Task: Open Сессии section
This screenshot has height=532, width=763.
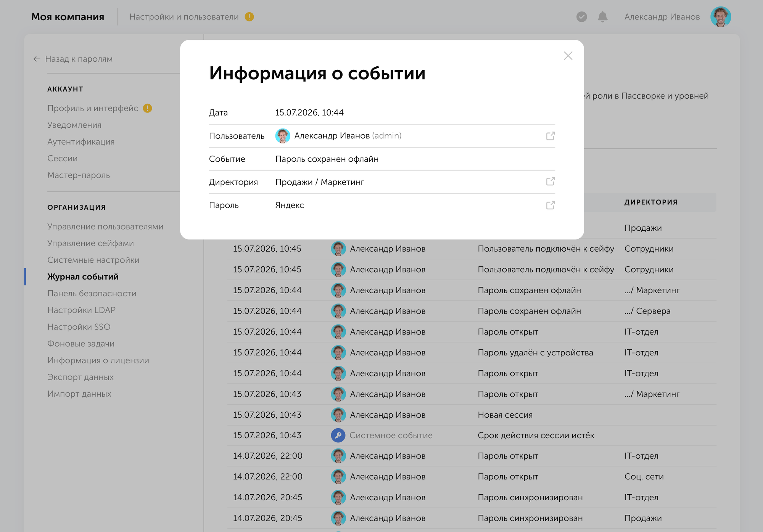Action: coord(63,159)
